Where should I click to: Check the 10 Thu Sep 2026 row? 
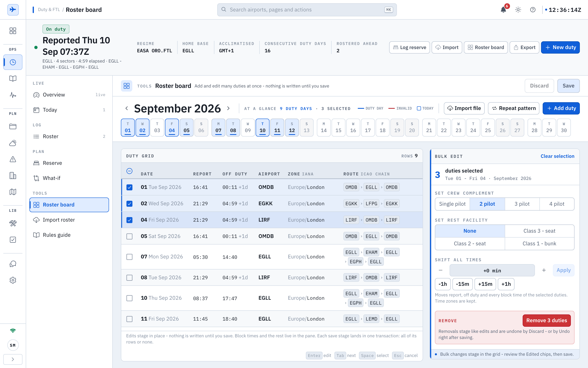coord(129,298)
